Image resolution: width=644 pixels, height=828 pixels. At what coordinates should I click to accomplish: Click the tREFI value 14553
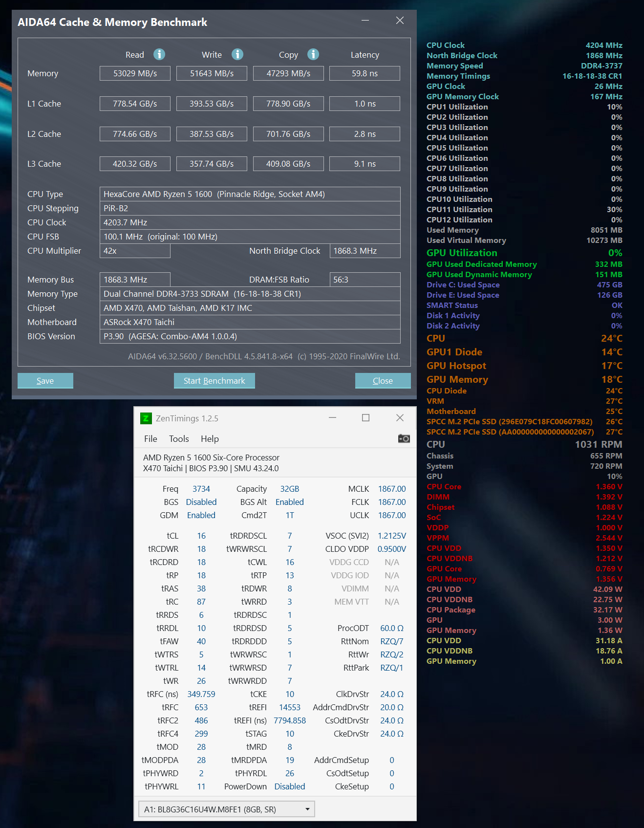[x=290, y=707]
